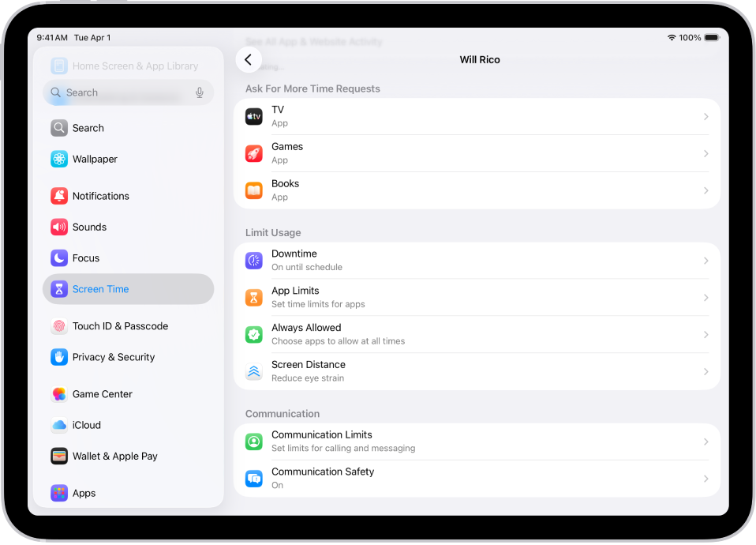The height and width of the screenshot is (545, 756).
Task: Click the Game Center bubbles icon
Action: (59, 394)
